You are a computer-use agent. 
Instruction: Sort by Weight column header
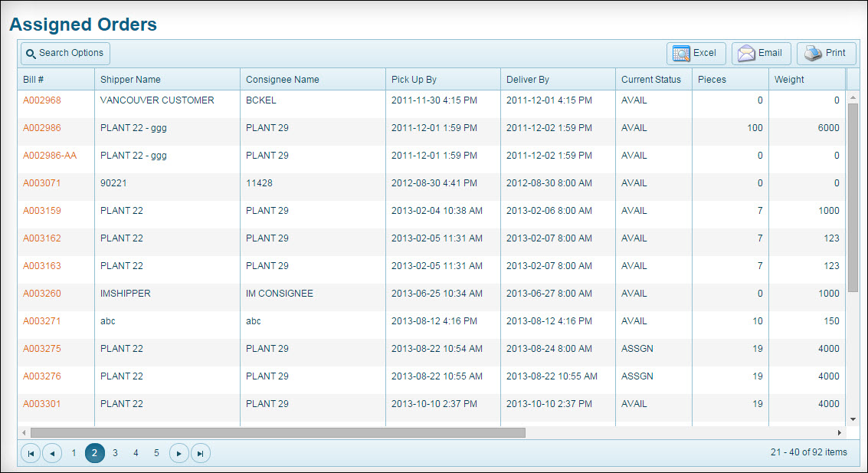807,79
